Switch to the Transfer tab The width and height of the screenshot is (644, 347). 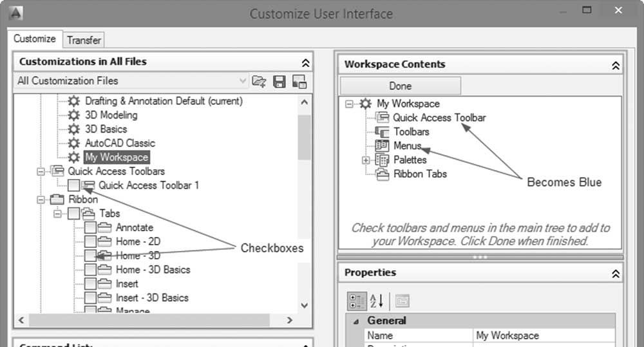(84, 41)
